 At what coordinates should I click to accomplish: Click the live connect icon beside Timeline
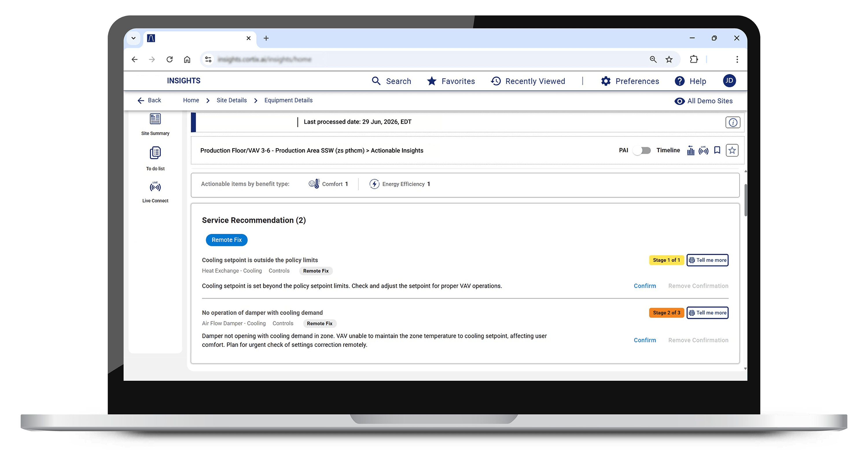point(704,150)
